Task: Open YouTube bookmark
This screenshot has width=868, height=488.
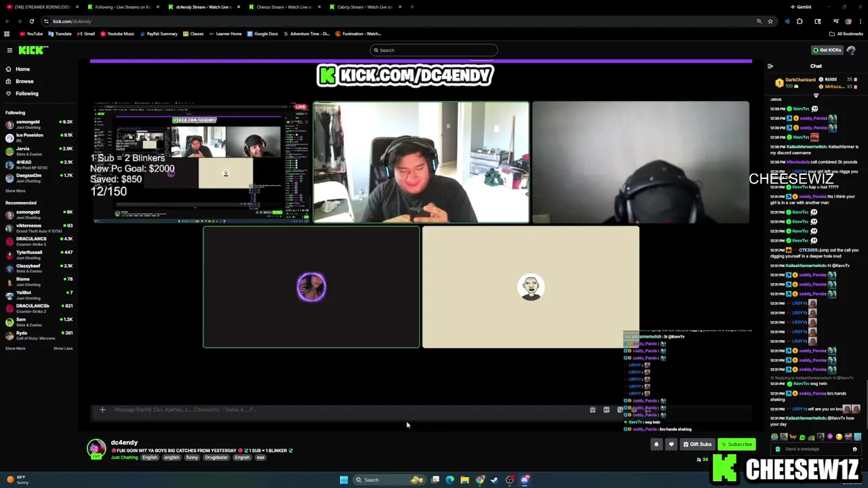Action: (x=31, y=33)
